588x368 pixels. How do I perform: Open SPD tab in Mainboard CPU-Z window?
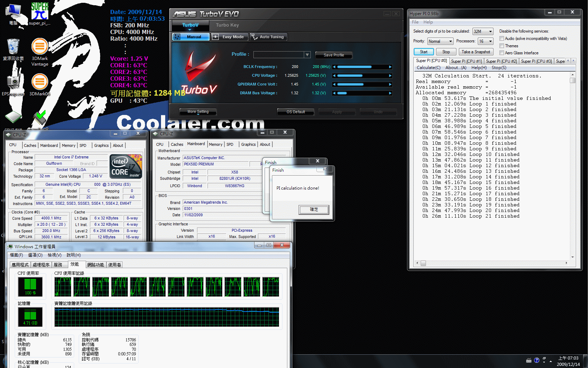230,144
